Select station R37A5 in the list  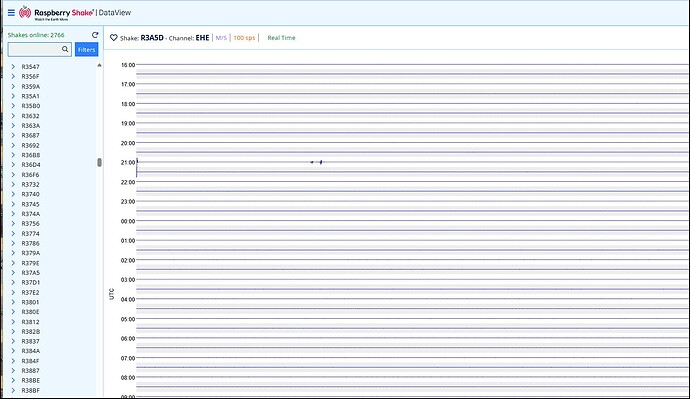click(x=30, y=273)
